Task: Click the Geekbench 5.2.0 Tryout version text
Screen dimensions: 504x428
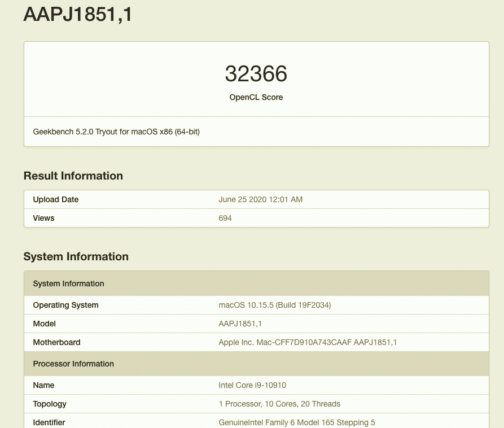Action: (116, 132)
